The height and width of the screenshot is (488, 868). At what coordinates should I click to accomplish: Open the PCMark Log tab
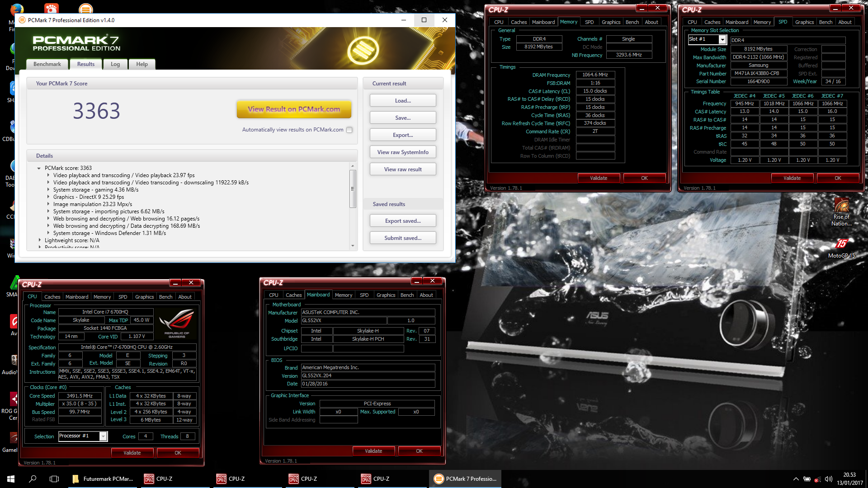115,64
